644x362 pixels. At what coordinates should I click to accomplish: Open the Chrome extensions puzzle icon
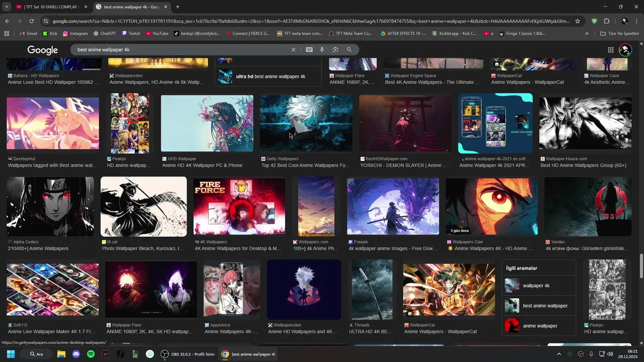coord(606,21)
